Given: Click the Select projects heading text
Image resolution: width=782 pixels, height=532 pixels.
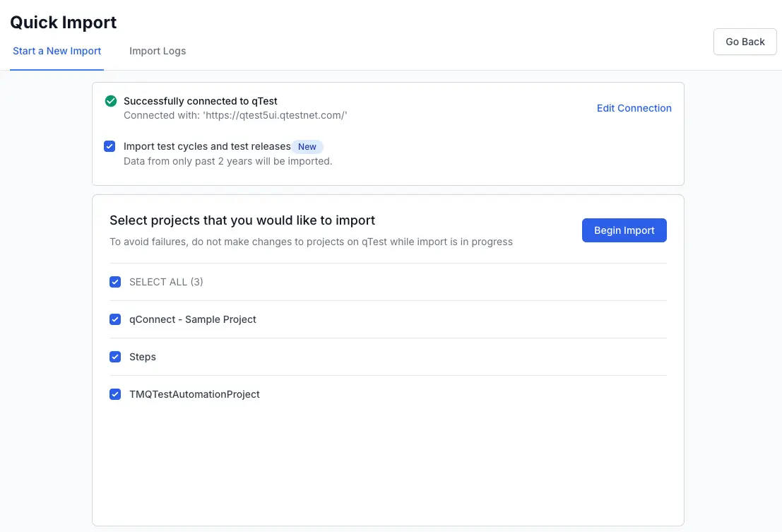Looking at the screenshot, I should click(242, 220).
